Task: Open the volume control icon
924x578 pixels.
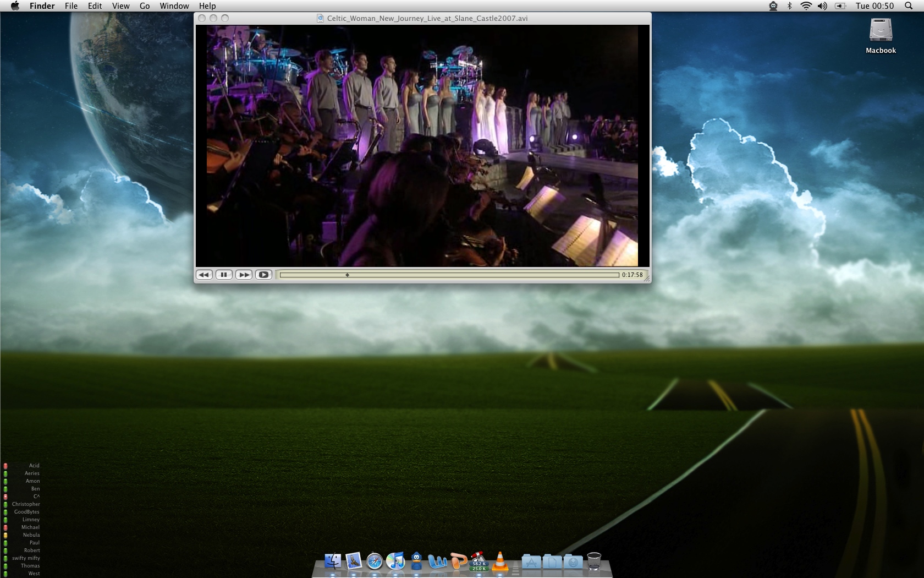Action: click(822, 6)
